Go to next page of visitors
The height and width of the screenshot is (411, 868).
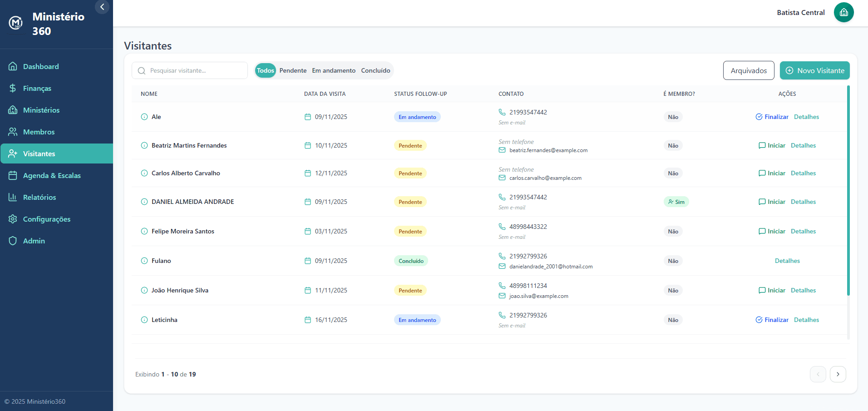coord(838,374)
